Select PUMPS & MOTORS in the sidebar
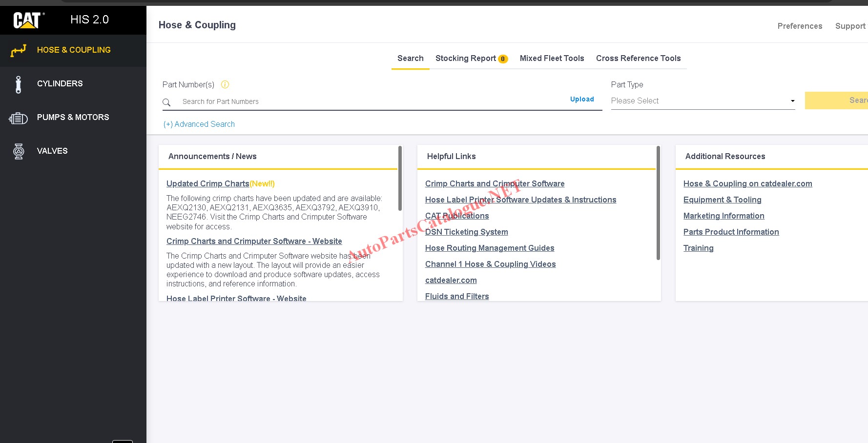Viewport: 868px width, 443px height. [73, 118]
